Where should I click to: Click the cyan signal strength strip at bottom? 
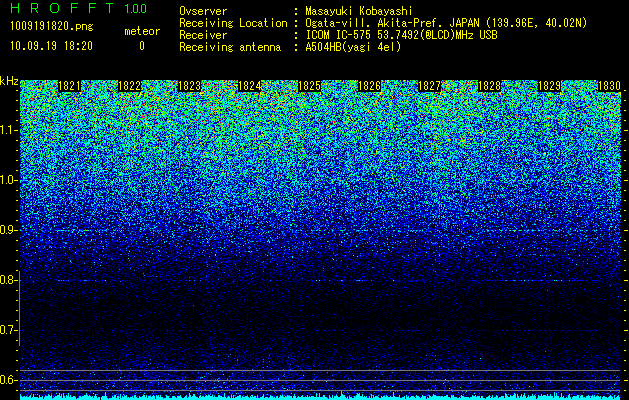(x=321, y=398)
